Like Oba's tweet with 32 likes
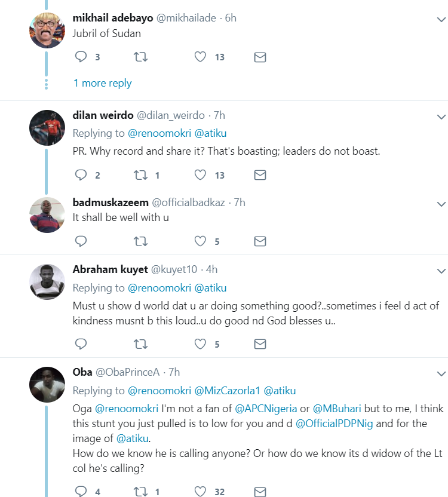The height and width of the screenshot is (497, 448). (201, 492)
